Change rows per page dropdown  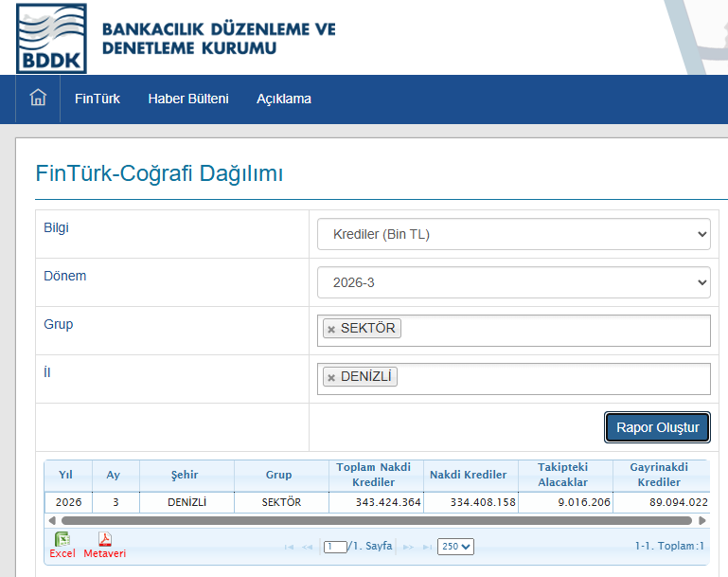[455, 547]
